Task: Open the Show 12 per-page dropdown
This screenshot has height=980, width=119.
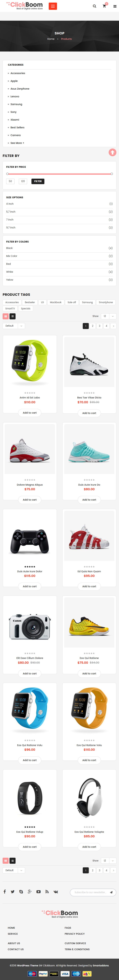Action: [x=108, y=316]
